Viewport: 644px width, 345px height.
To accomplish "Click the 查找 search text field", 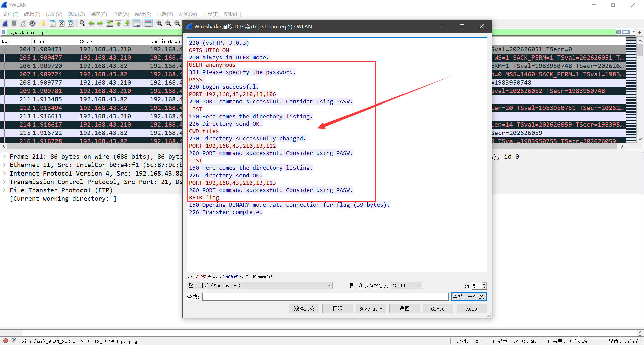I will point(325,297).
